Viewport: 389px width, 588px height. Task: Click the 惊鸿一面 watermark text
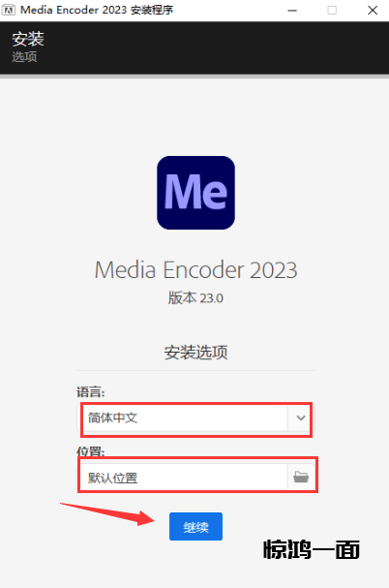coord(312,549)
